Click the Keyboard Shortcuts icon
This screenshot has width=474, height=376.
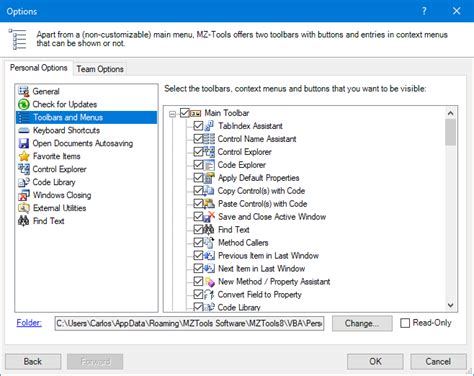click(24, 130)
